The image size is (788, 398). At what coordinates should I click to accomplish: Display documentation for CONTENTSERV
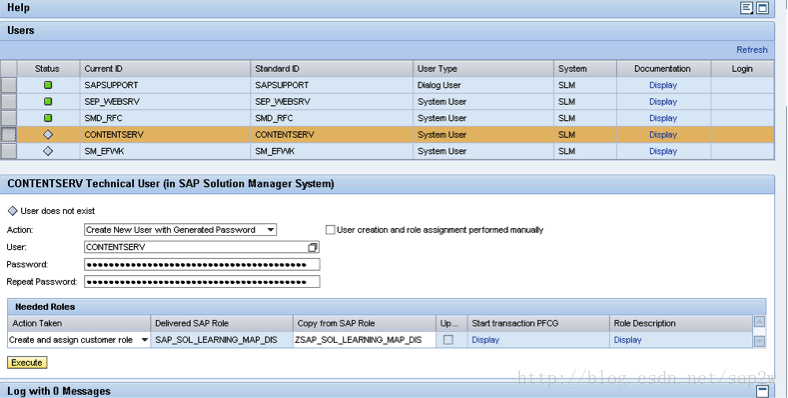pos(663,135)
